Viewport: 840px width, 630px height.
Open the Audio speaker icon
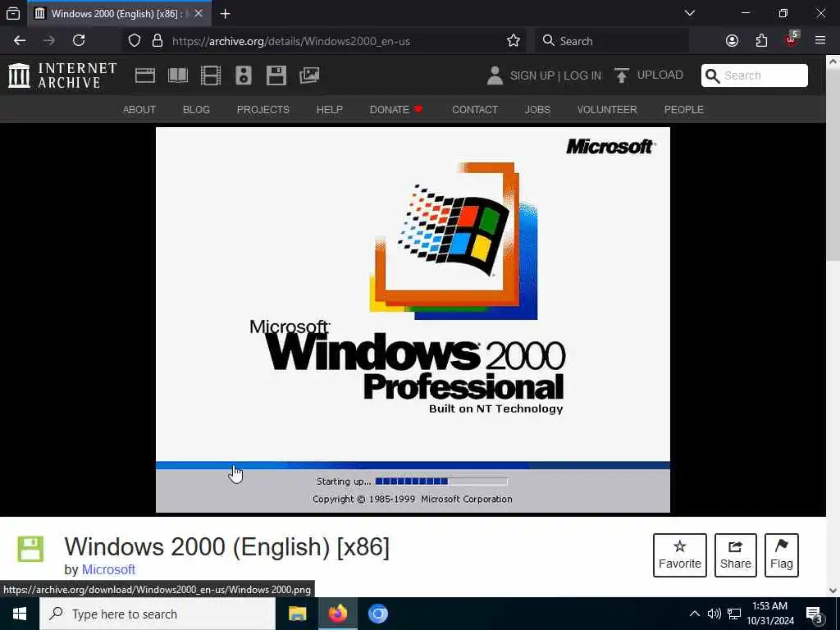243,75
